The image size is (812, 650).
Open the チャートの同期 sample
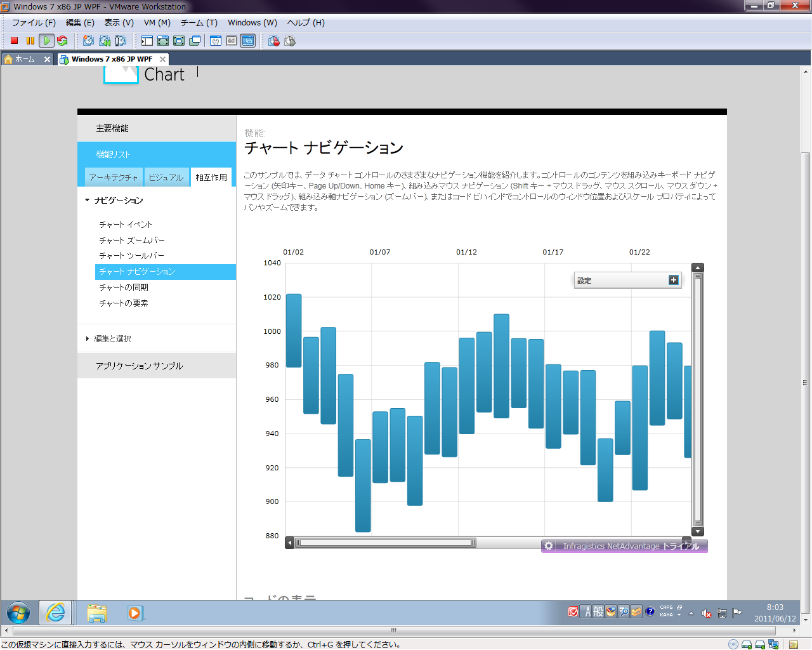tap(124, 287)
